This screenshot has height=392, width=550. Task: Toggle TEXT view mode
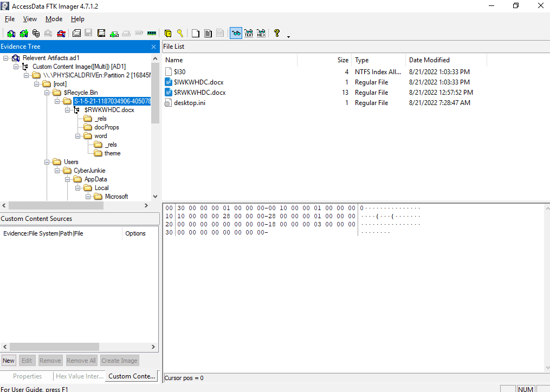pyautogui.click(x=249, y=34)
